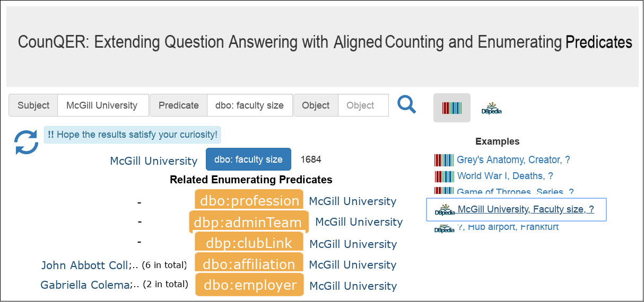
Task: Click the Predicate input field
Action: coord(249,105)
